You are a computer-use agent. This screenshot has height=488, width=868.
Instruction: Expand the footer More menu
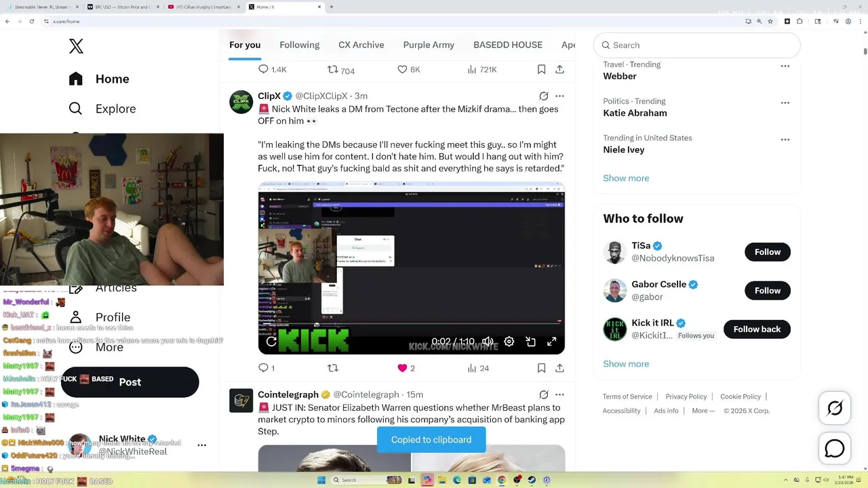click(x=703, y=411)
